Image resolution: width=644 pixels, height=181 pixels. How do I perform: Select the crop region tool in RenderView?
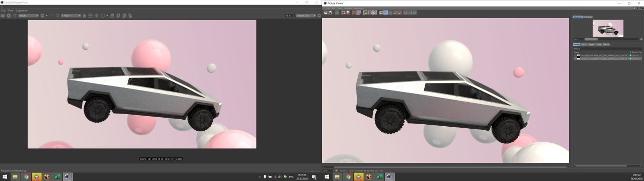(57, 16)
